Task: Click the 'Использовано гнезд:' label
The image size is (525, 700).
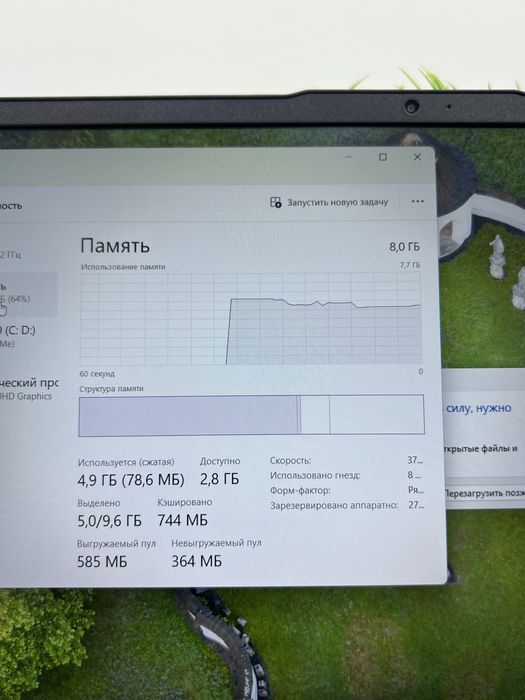Action: pos(315,475)
